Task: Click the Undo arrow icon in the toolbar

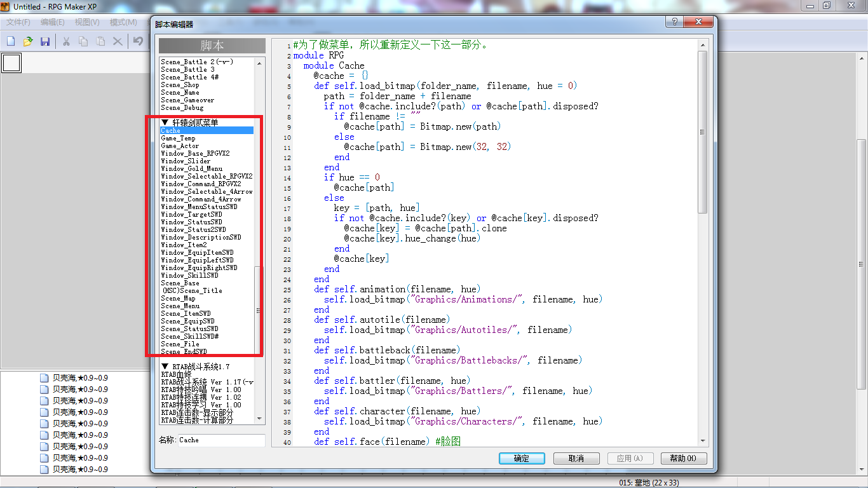Action: (x=138, y=41)
